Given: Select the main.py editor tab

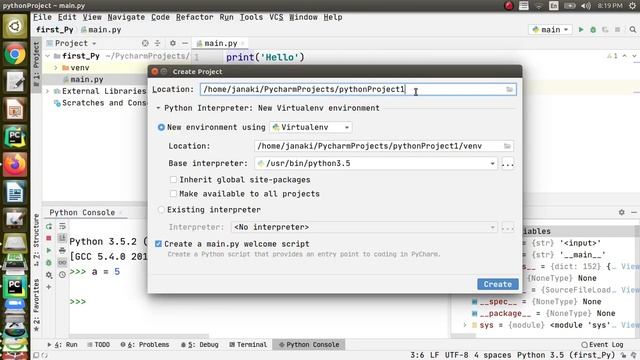Looking at the screenshot, I should pyautogui.click(x=220, y=43).
